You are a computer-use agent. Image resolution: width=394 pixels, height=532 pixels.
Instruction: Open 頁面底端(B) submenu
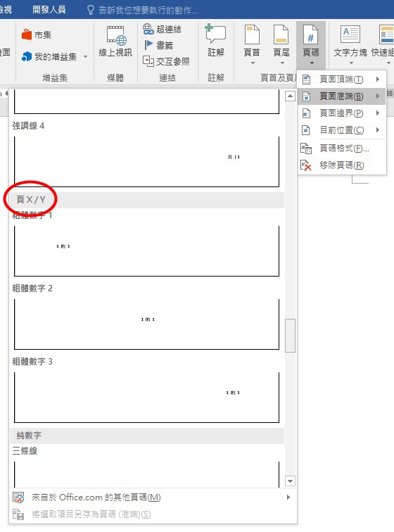pos(342,96)
